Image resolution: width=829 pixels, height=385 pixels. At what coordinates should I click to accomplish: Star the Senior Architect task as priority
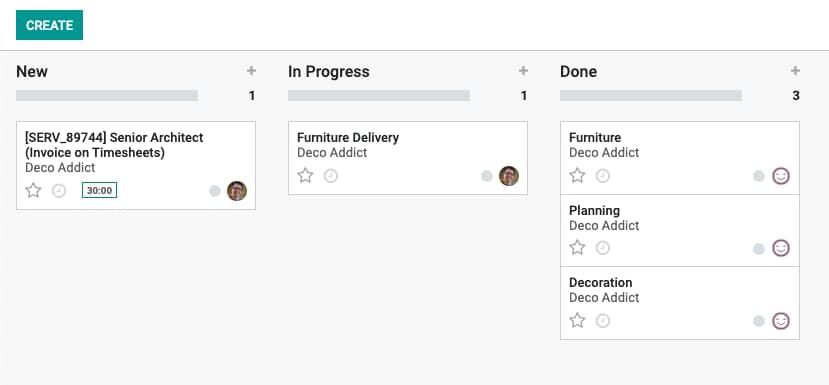33,190
